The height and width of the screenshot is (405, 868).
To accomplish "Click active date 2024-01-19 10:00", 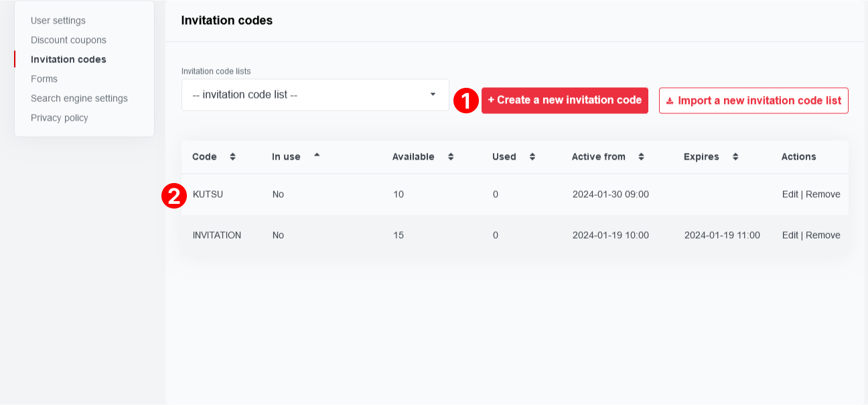I will pyautogui.click(x=611, y=235).
